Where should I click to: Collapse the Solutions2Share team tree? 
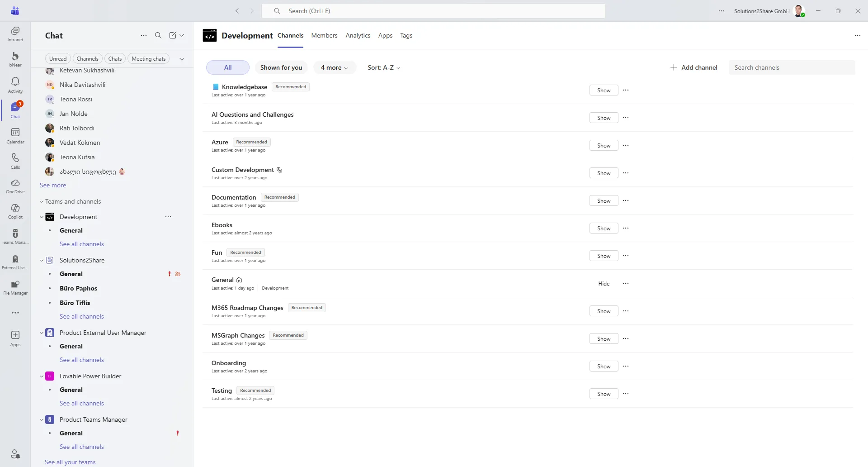42,261
